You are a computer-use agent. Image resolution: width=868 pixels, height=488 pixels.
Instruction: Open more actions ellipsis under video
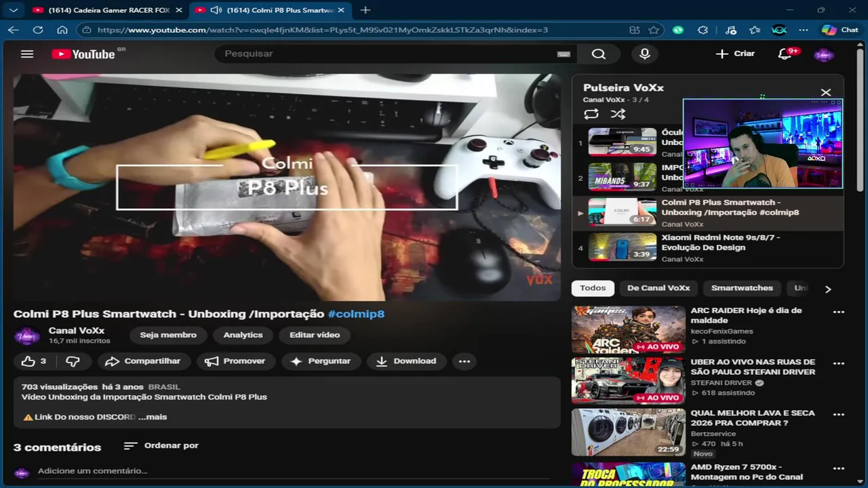pos(465,361)
